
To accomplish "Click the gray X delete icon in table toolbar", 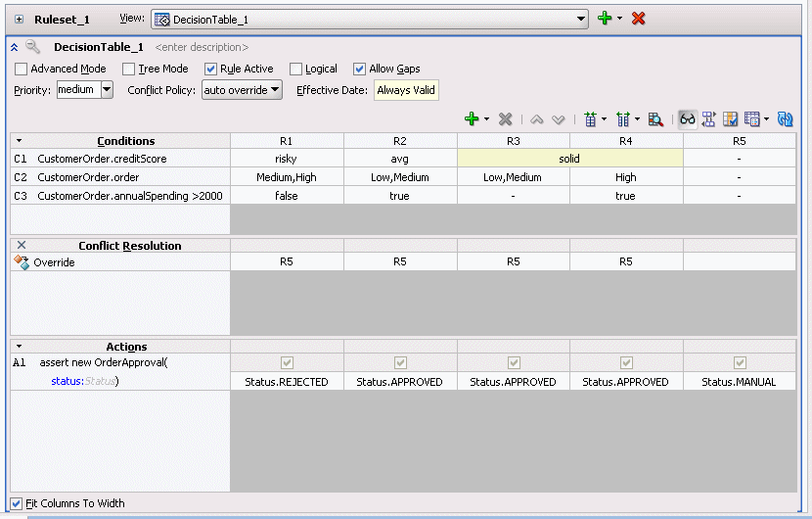I will click(x=506, y=118).
